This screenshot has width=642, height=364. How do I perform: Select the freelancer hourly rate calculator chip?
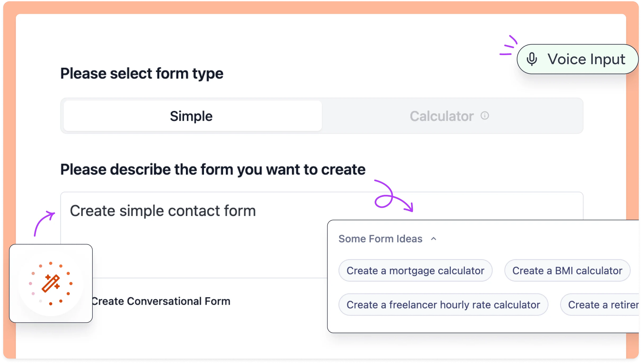pos(443,305)
